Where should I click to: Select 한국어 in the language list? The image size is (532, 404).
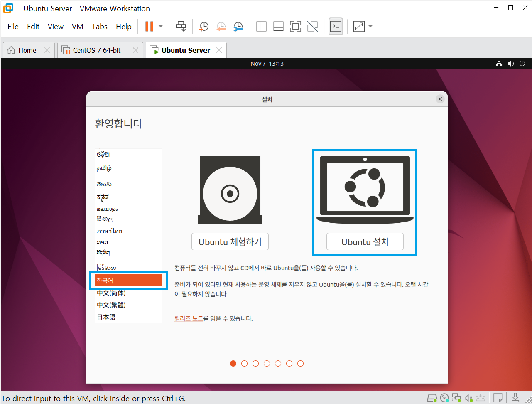pos(128,281)
